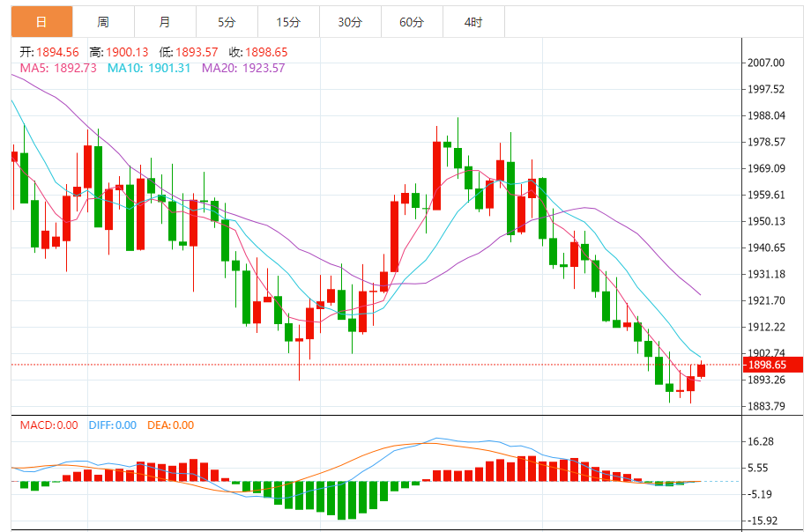This screenshot has height=532, width=811.
Task: Click the MA5: 1892.73 indicator text
Action: point(58,68)
